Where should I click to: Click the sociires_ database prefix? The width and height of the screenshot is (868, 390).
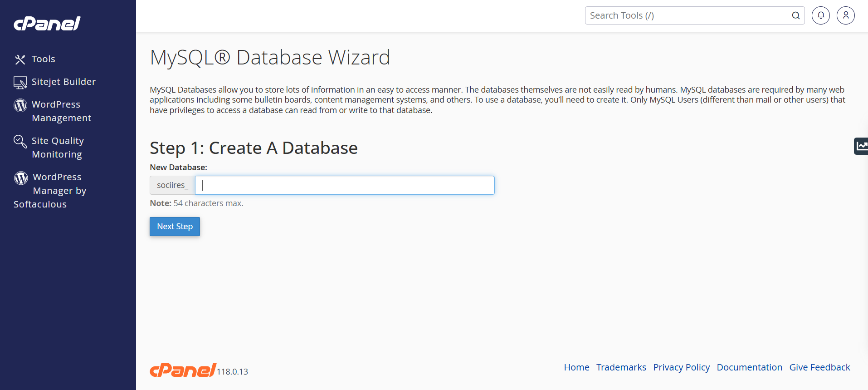172,185
